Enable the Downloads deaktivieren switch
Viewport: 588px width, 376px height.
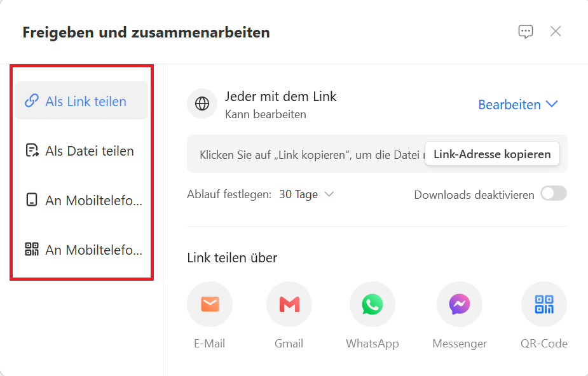553,194
